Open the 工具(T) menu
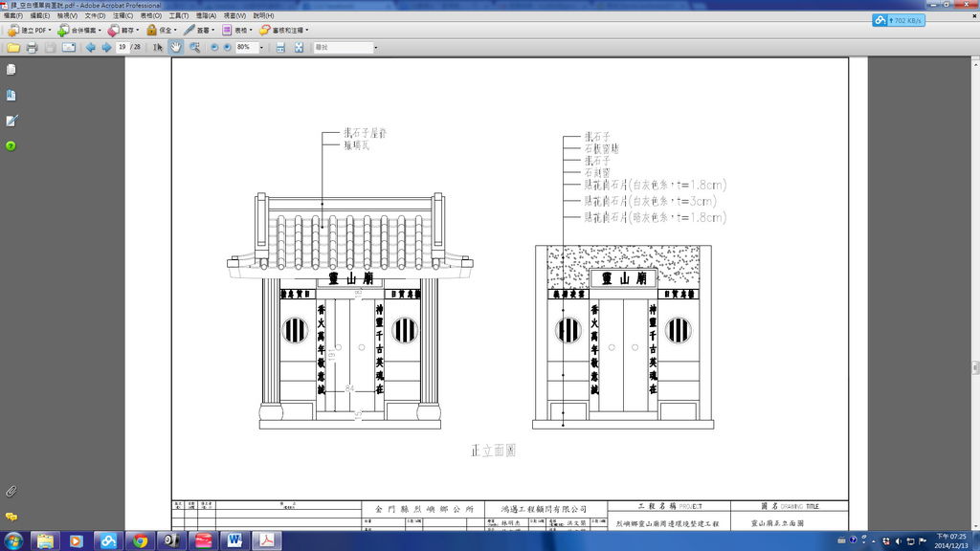Viewport: 980px width, 551px height. pyautogui.click(x=179, y=15)
